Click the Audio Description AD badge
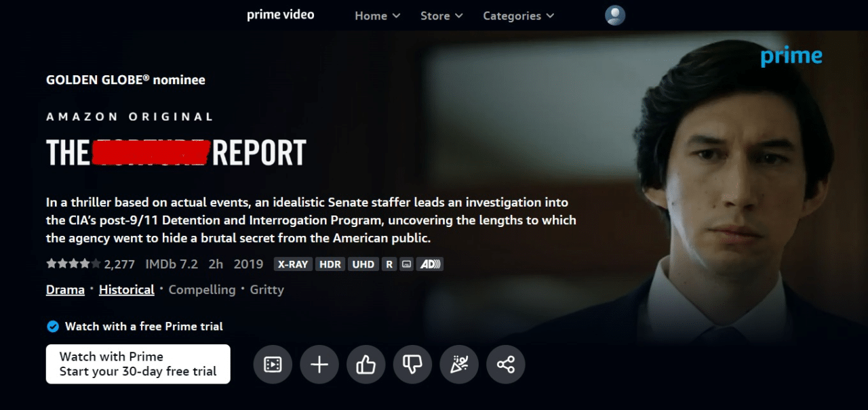This screenshot has width=868, height=410. tap(430, 264)
